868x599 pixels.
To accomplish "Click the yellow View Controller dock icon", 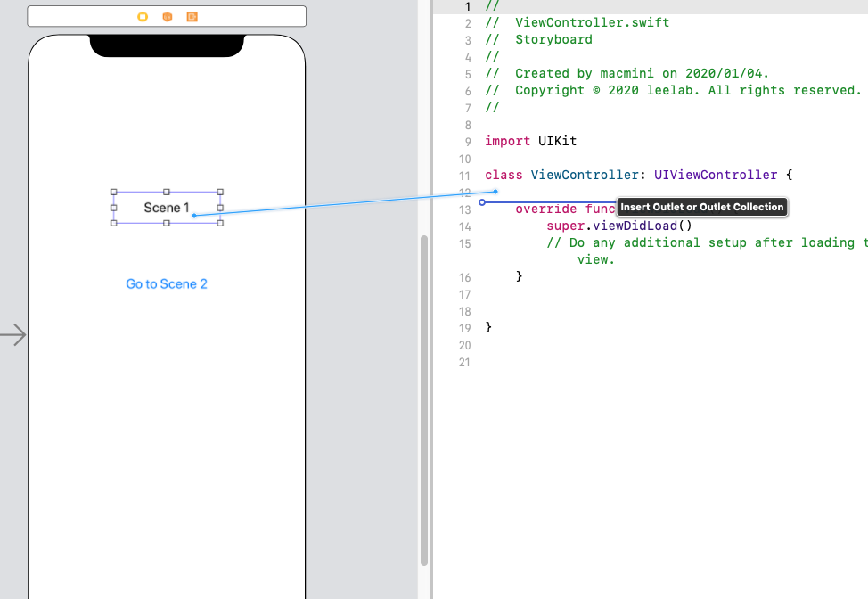I will tap(143, 17).
